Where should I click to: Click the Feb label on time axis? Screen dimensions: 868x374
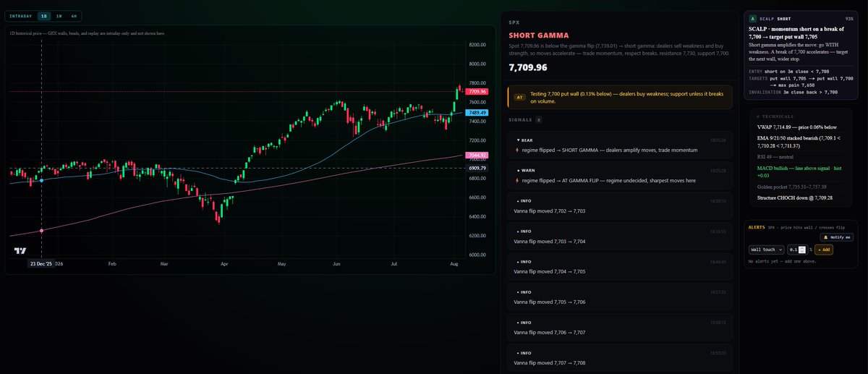[112, 264]
